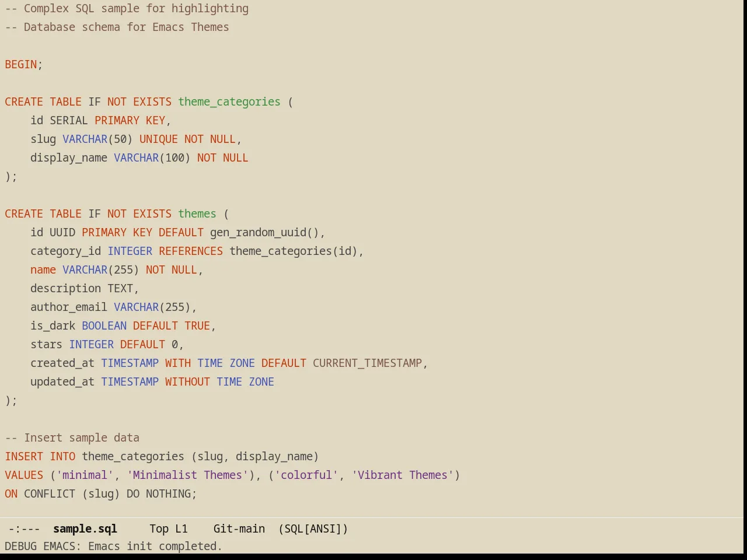Click the Top position indicator in mode line
Viewport: 747px width, 560px height.
(159, 528)
